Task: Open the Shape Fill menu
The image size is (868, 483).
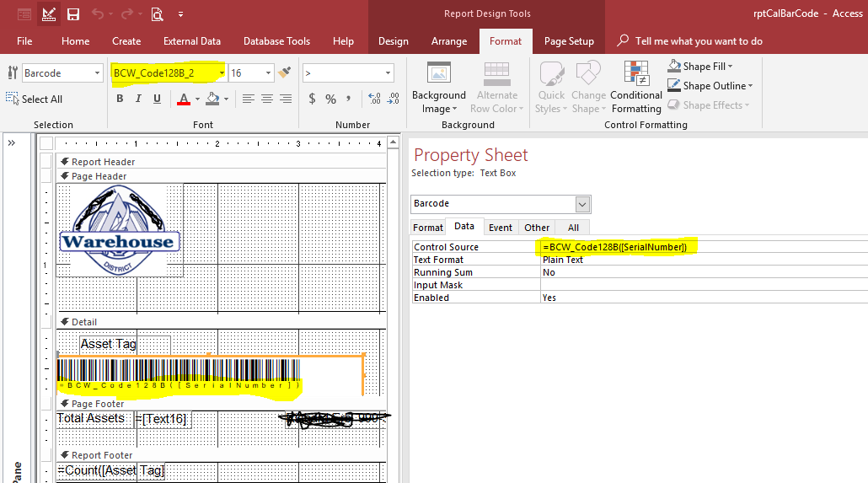Action: click(x=700, y=66)
